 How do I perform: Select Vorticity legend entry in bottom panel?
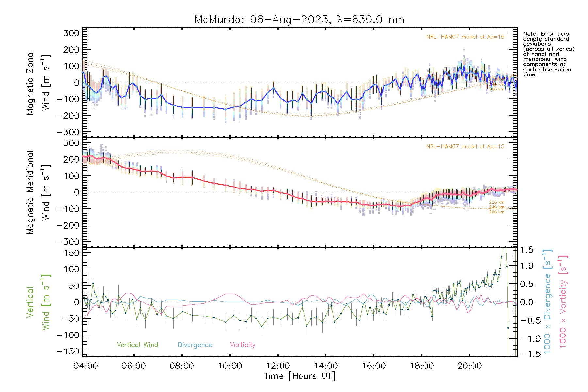coord(242,345)
